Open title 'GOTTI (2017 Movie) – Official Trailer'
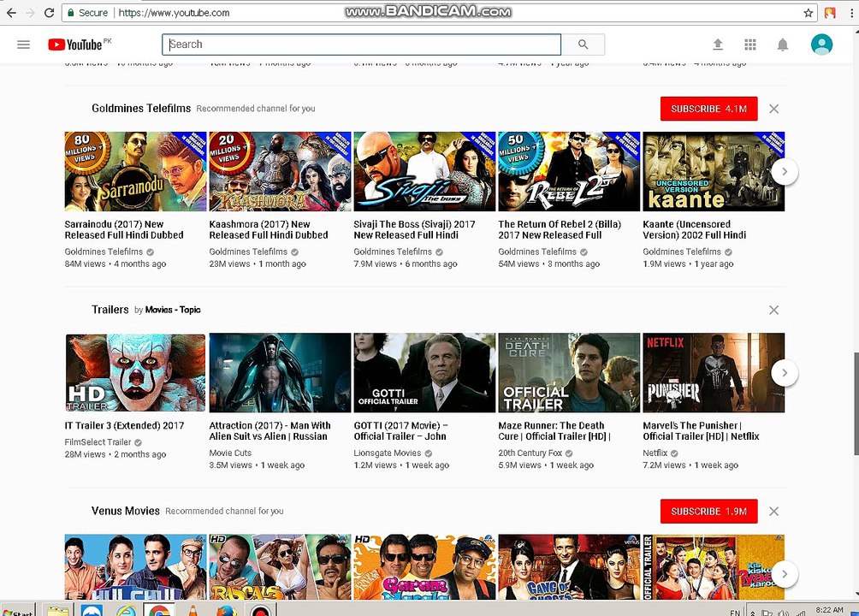Screen dimensions: 859x616 401,430
